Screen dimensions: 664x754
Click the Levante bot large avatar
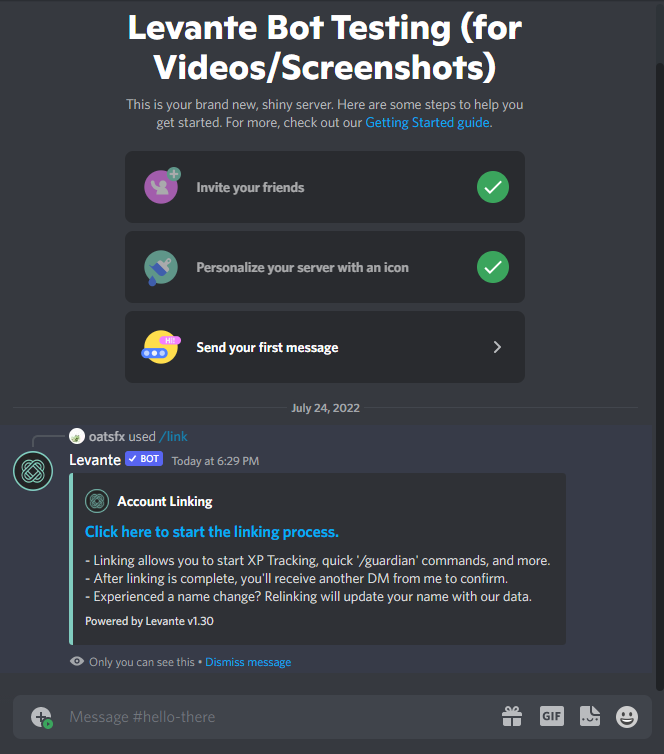click(33, 471)
